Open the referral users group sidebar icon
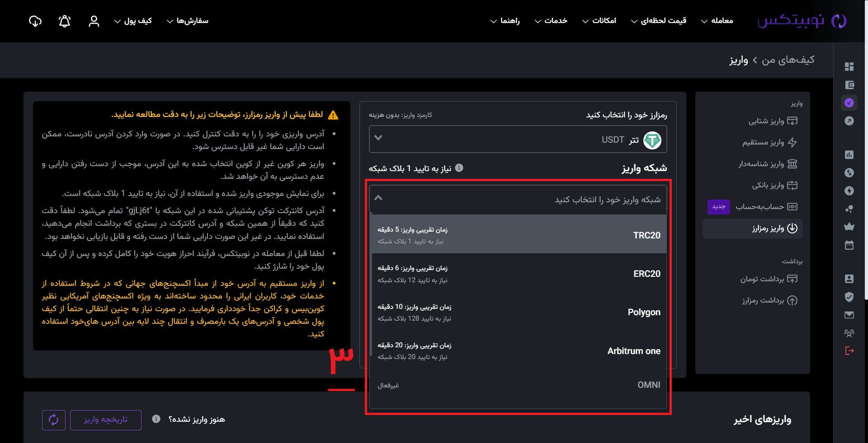Screen dimensions: 868x443 849,333
